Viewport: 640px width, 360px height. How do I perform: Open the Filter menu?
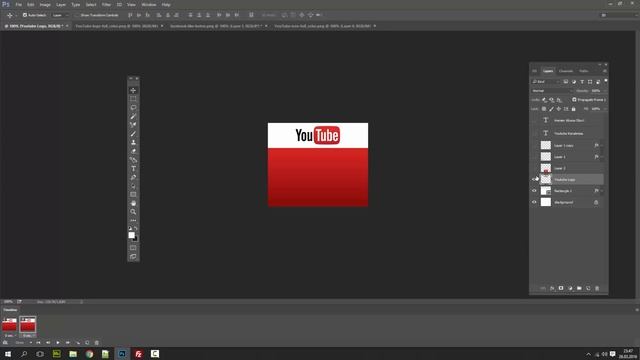click(106, 4)
